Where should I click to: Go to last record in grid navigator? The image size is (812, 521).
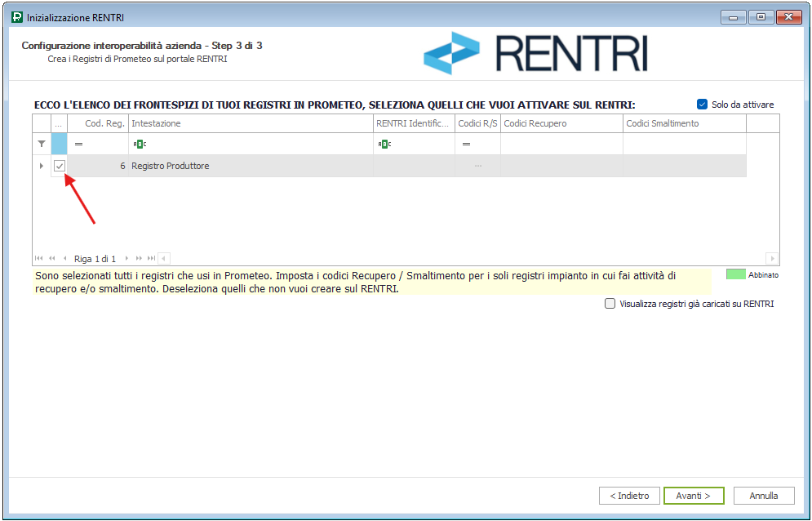pyautogui.click(x=151, y=258)
